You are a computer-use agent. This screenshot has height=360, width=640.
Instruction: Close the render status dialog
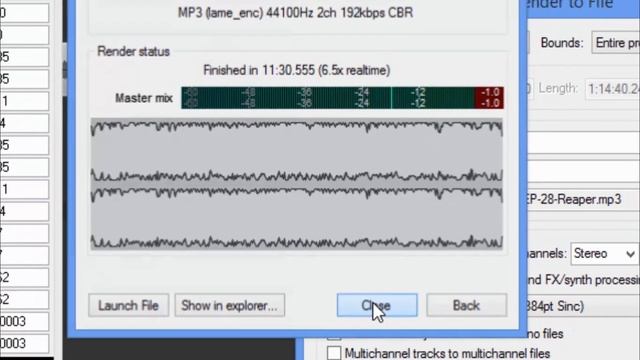pos(377,305)
